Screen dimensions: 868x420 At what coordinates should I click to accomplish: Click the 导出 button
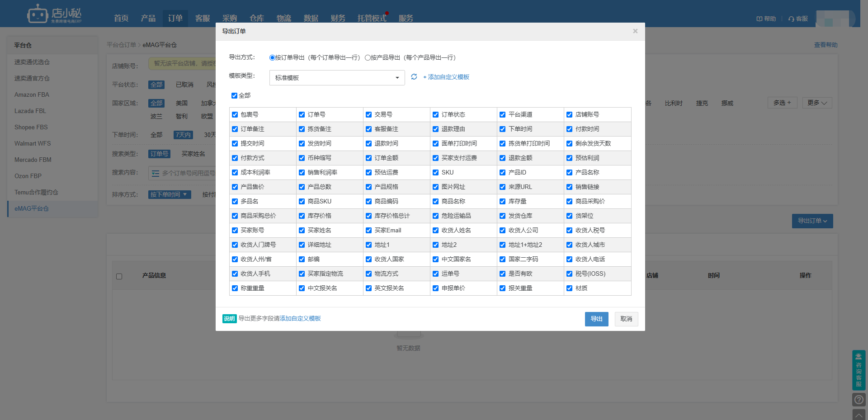pyautogui.click(x=596, y=319)
